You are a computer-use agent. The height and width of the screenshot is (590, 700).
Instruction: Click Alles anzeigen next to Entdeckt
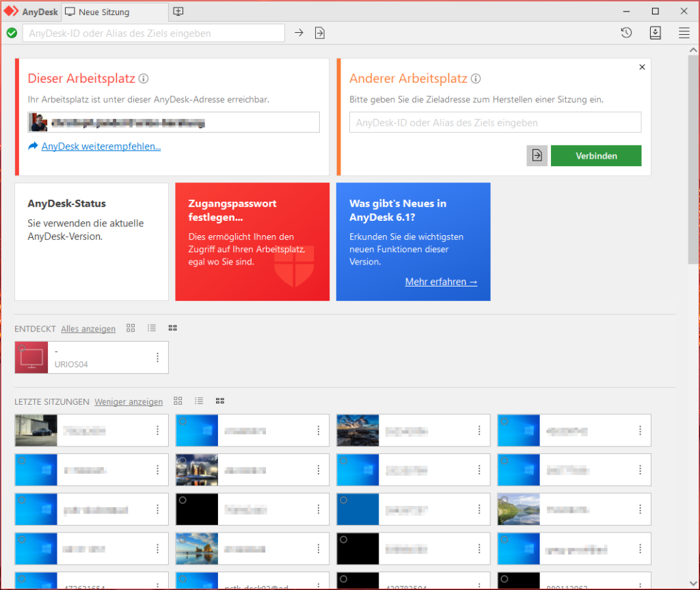(88, 329)
